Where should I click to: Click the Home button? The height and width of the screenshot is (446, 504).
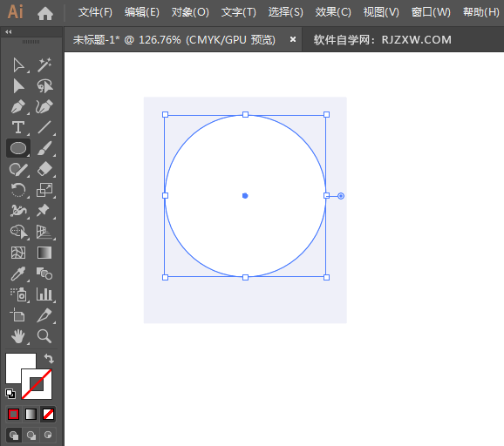(x=45, y=13)
